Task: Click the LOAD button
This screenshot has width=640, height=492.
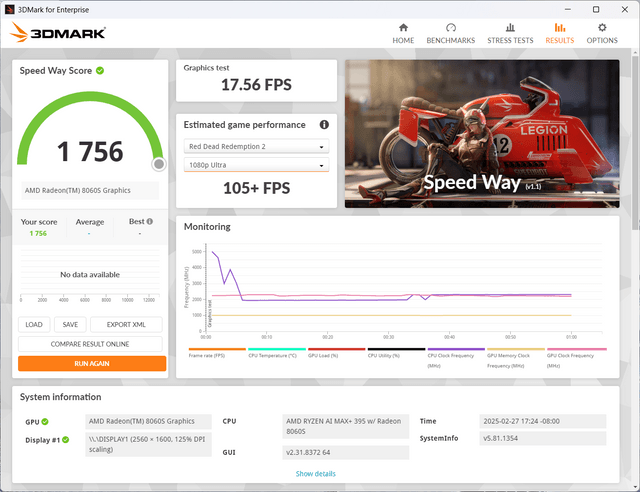Action: tap(34, 325)
